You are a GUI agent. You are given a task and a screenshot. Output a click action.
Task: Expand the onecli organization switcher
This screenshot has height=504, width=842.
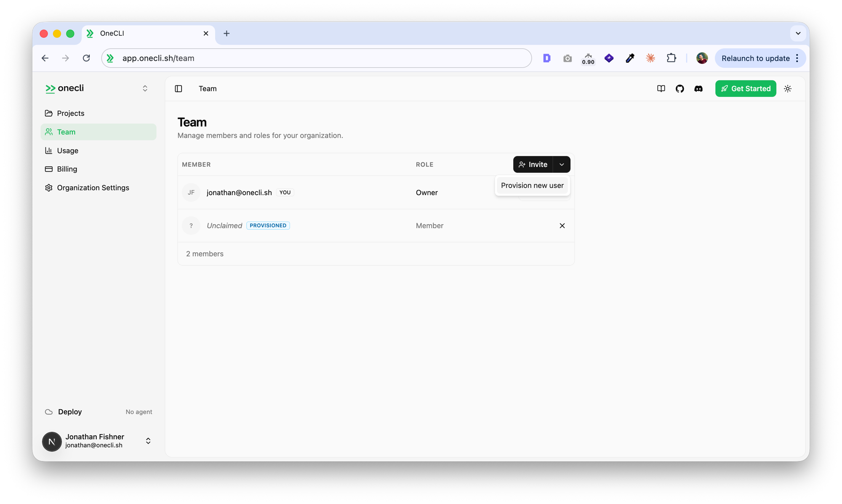[x=145, y=88]
